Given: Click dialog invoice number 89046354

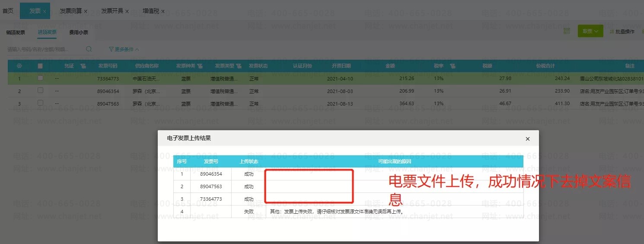Looking at the screenshot, I should tap(211, 174).
